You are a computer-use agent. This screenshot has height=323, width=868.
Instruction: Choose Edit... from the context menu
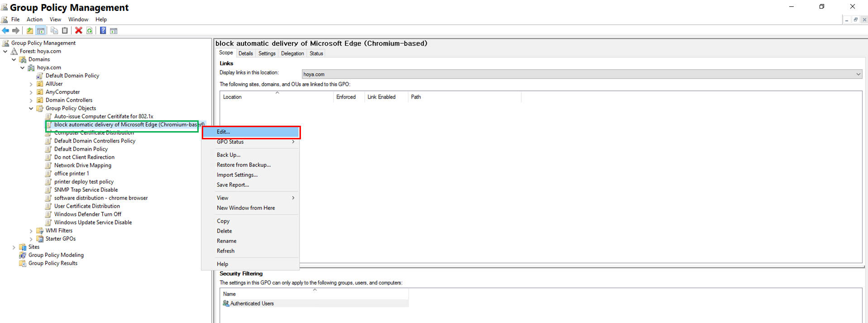coord(250,132)
